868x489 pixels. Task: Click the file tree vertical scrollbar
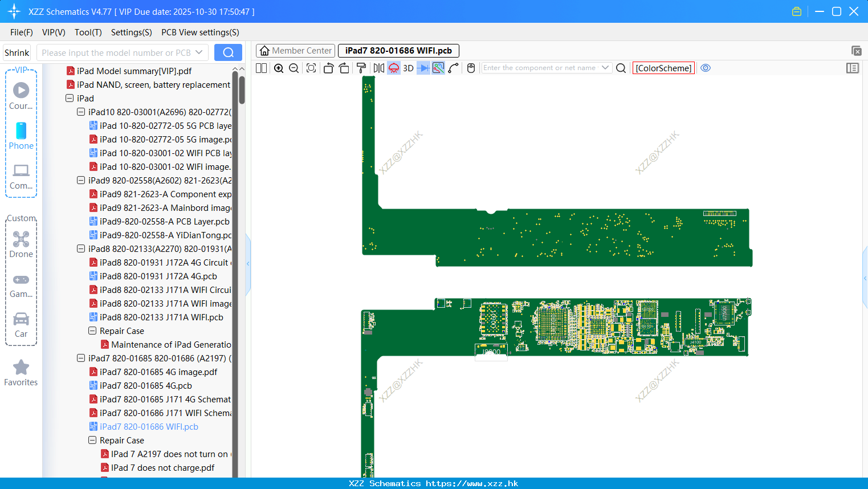point(242,90)
